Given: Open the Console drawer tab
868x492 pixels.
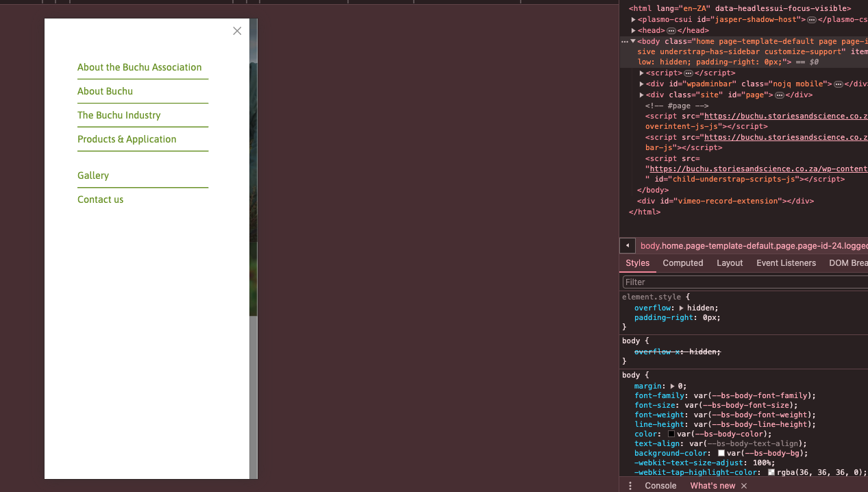Looking at the screenshot, I should point(660,485).
